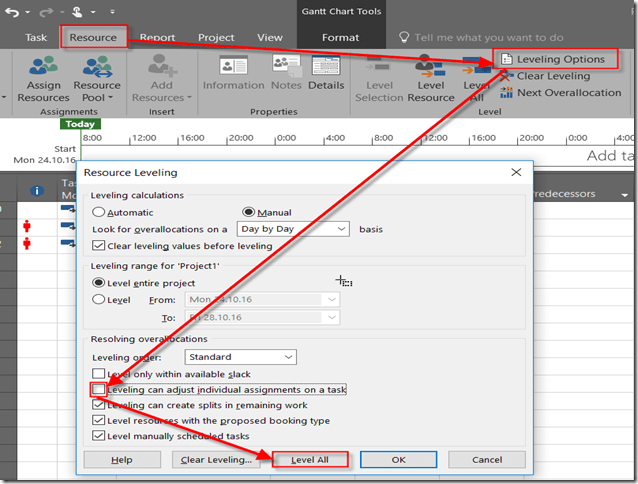
Task: Click the Level Resource icon
Action: 430,68
